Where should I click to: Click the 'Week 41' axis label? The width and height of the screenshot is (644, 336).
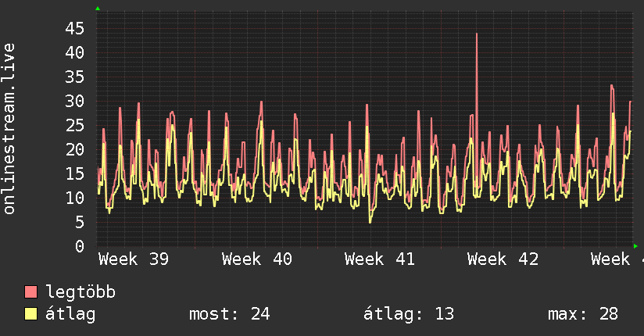tap(380, 259)
